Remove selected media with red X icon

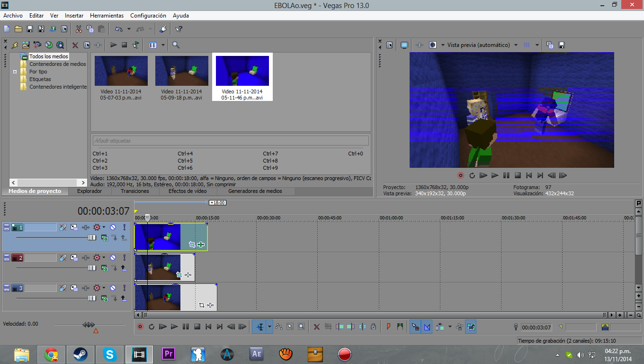(75, 45)
